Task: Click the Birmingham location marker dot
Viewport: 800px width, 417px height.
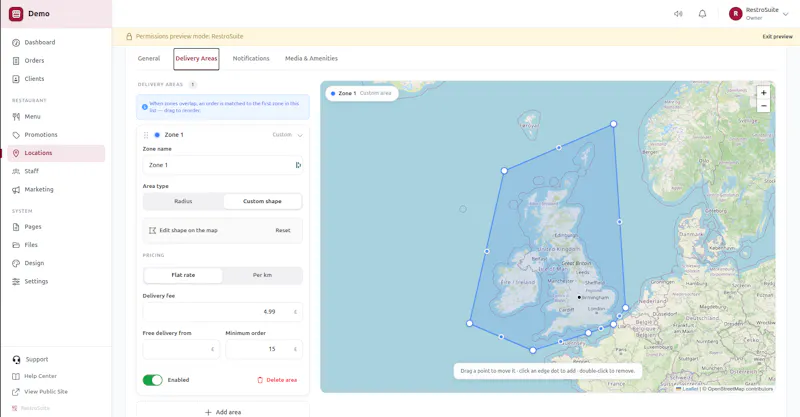Action: pyautogui.click(x=579, y=297)
